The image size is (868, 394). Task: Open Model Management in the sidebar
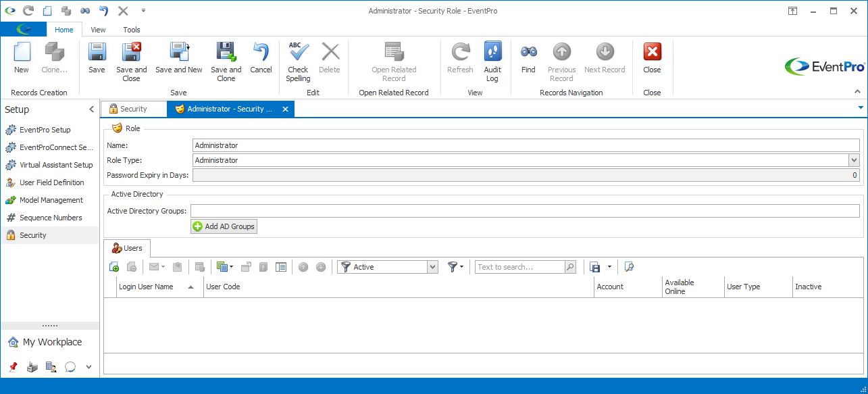[x=50, y=200]
